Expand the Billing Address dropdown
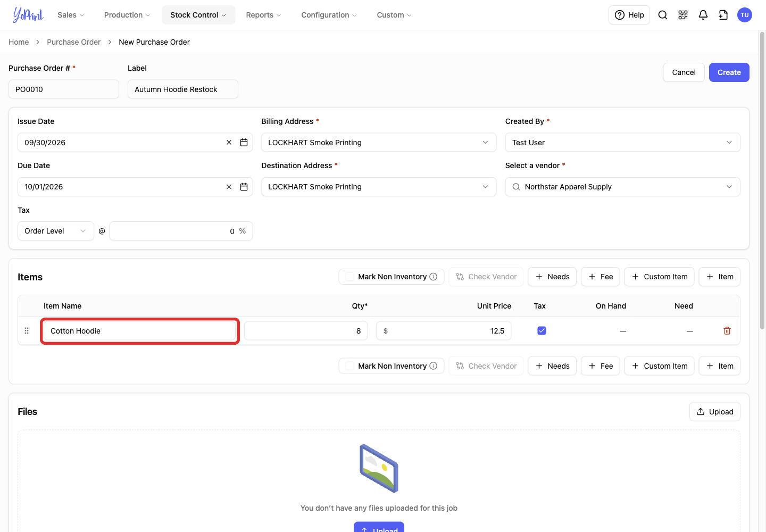The image size is (766, 532). tap(379, 143)
